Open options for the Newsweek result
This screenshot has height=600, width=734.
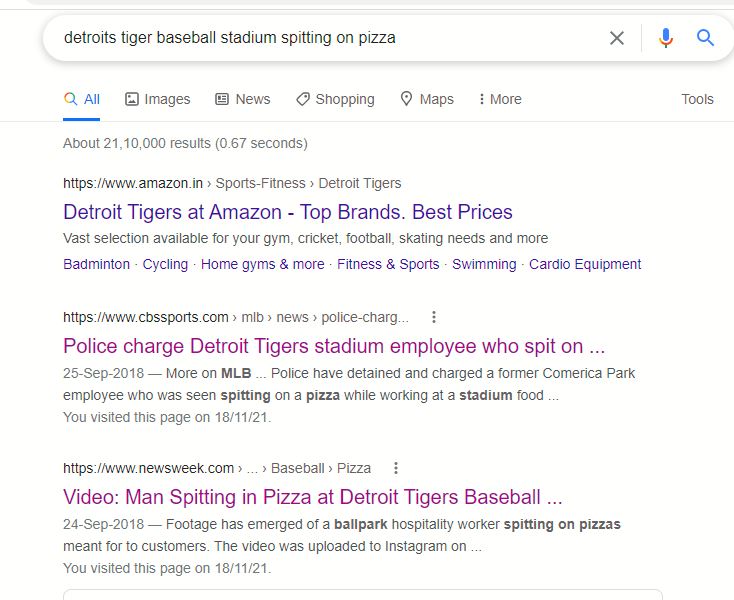(x=396, y=468)
